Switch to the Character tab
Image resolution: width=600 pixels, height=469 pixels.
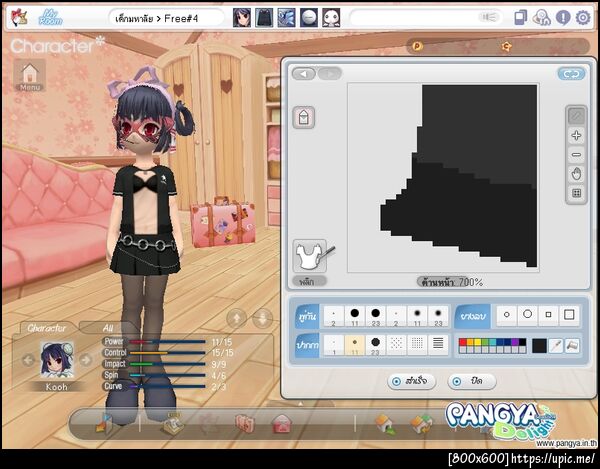point(47,328)
